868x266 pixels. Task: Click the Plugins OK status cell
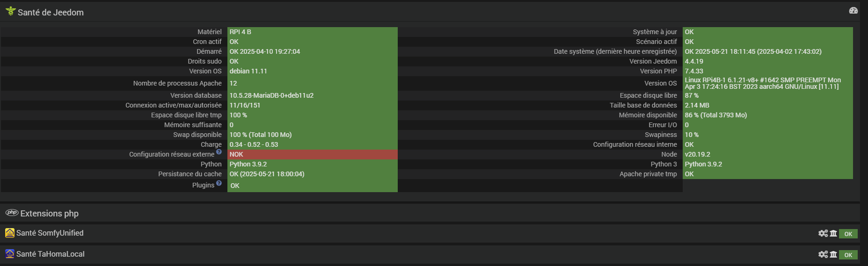312,186
